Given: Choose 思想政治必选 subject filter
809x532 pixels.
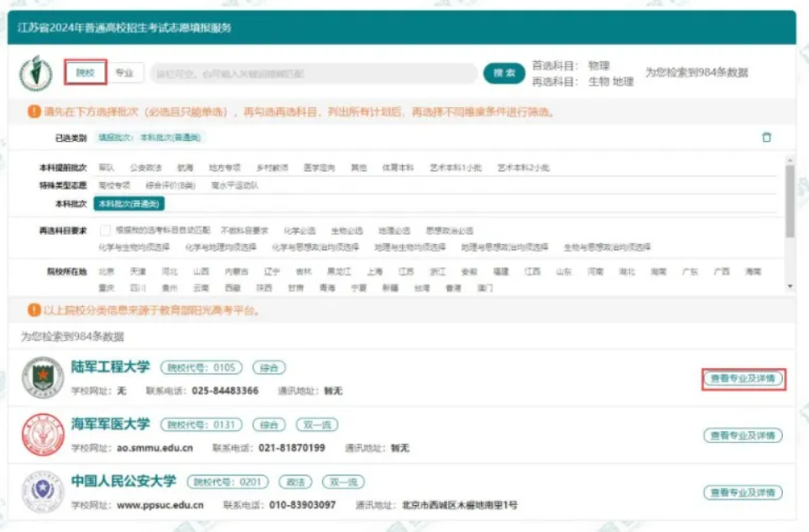Looking at the screenshot, I should pos(449,230).
